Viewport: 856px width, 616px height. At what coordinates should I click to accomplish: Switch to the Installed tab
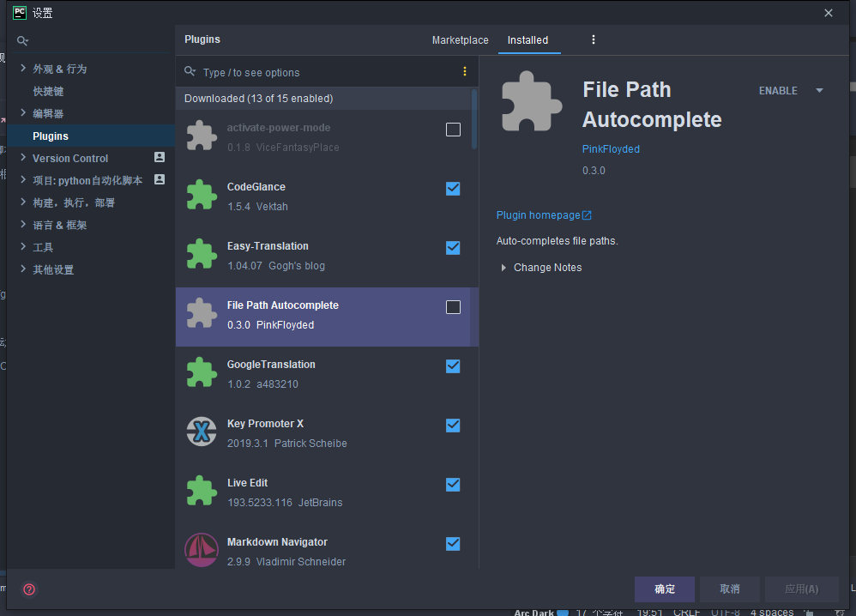coord(527,40)
